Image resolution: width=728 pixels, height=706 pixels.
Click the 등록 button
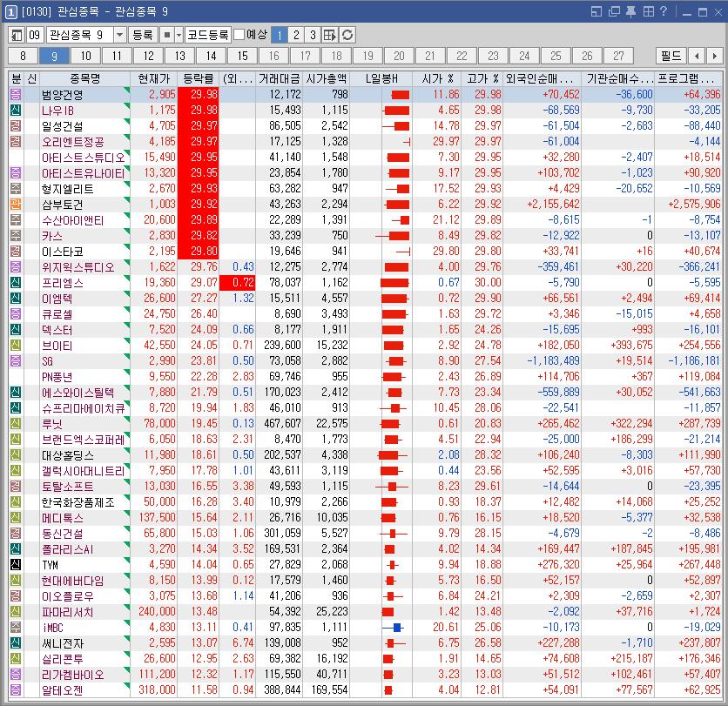[143, 36]
